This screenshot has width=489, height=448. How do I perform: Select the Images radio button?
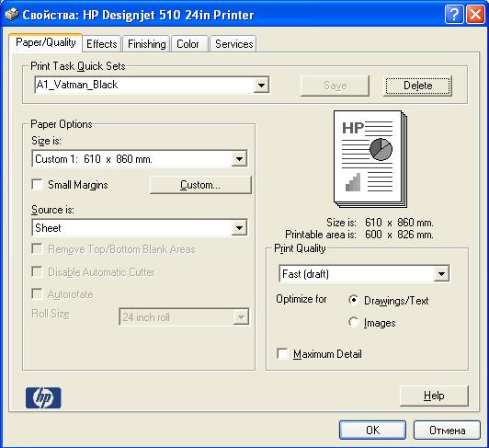pos(353,322)
